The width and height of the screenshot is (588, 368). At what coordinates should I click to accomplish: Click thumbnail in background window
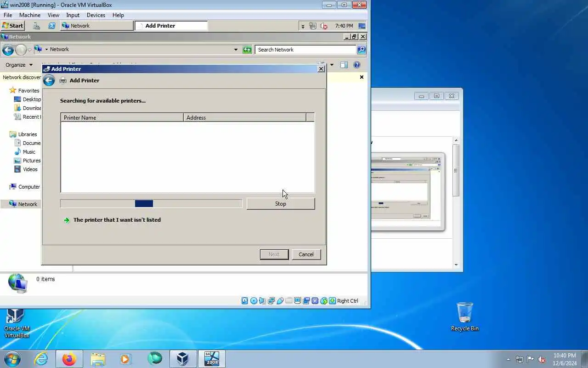[x=408, y=191]
